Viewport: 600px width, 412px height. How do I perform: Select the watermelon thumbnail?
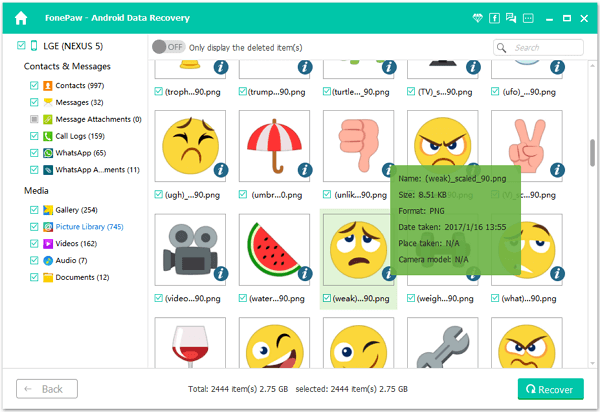pos(274,249)
